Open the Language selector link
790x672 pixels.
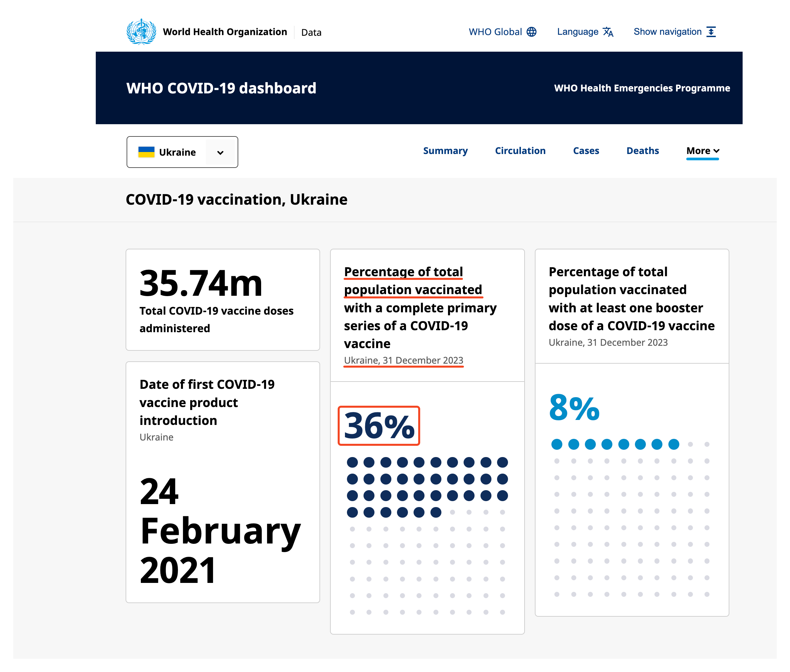pos(585,31)
